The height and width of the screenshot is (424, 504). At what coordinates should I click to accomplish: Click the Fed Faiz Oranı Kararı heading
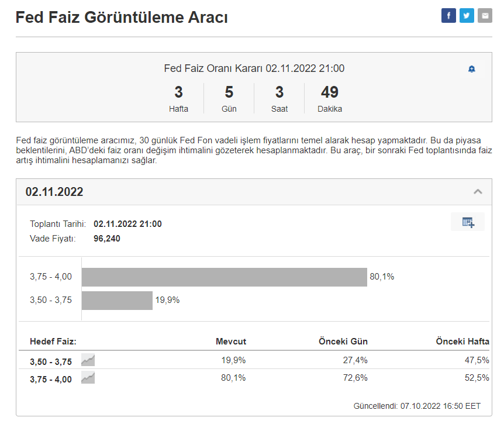coord(254,68)
